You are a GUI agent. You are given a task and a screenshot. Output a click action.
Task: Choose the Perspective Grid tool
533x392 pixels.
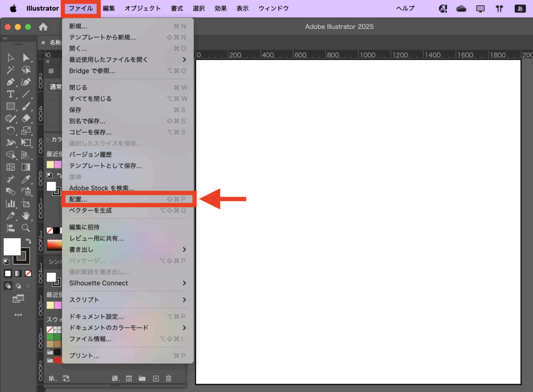[x=26, y=155]
